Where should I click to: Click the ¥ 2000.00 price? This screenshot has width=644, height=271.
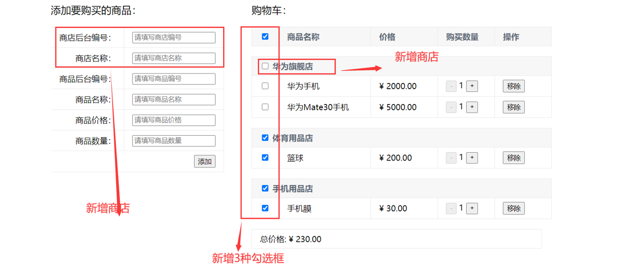(x=398, y=86)
